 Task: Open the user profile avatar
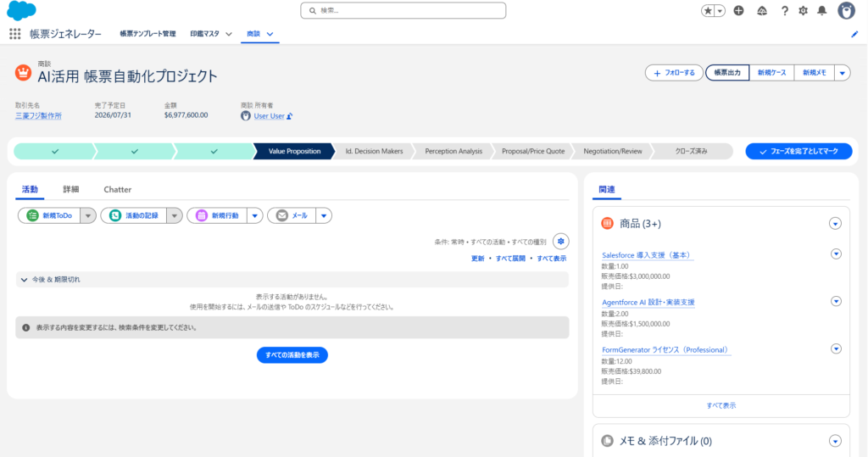click(x=847, y=10)
